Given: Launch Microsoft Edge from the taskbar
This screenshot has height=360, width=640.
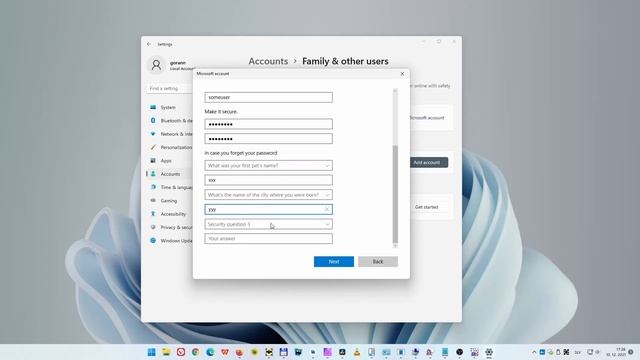Looking at the screenshot, I should point(210,352).
